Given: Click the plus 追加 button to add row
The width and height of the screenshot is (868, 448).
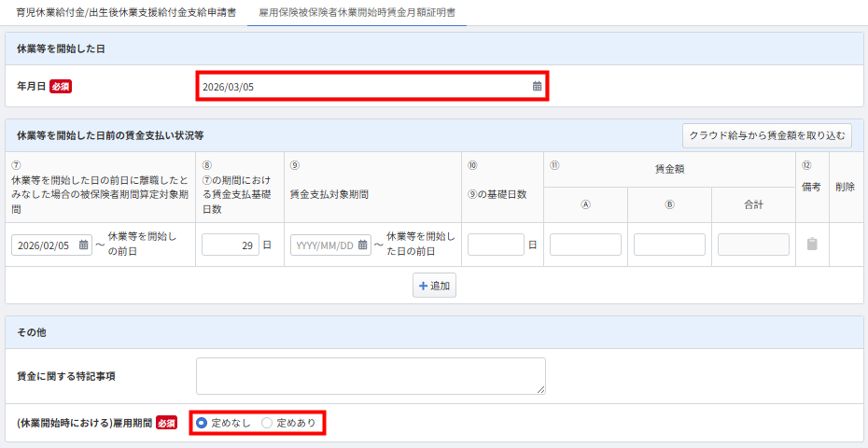Looking at the screenshot, I should 434,287.
